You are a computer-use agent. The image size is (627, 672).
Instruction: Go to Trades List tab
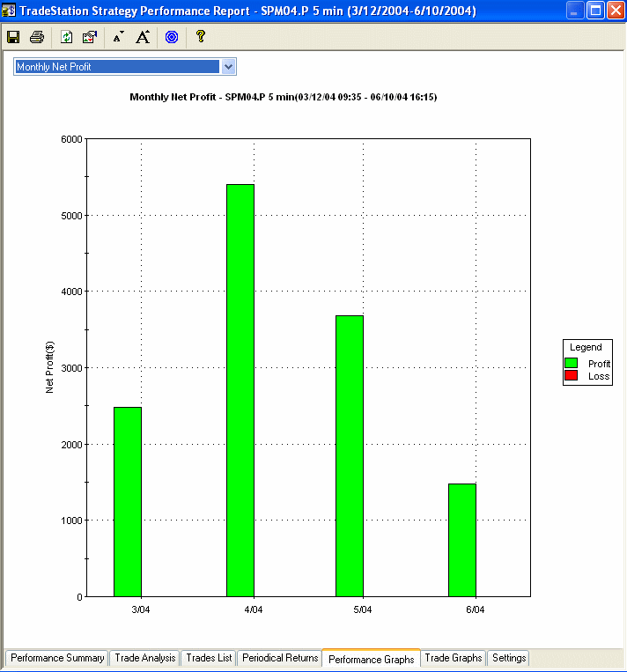click(x=209, y=657)
